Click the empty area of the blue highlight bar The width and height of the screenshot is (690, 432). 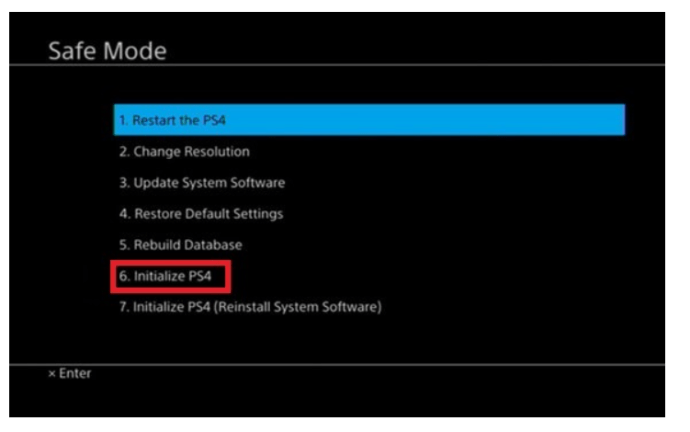(x=425, y=120)
